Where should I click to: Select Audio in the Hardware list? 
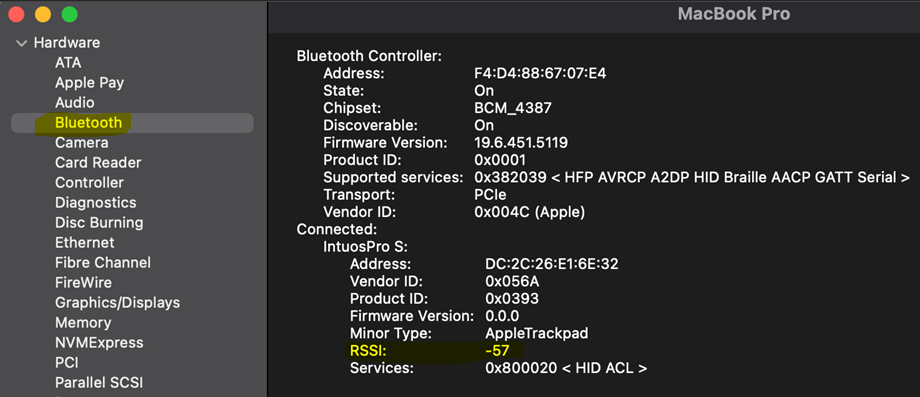tap(75, 103)
